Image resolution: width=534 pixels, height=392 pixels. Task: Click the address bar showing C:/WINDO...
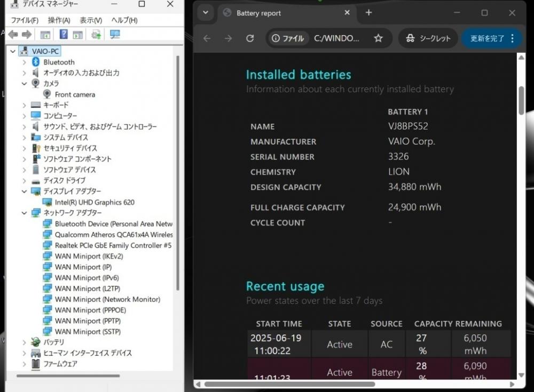[x=336, y=38]
